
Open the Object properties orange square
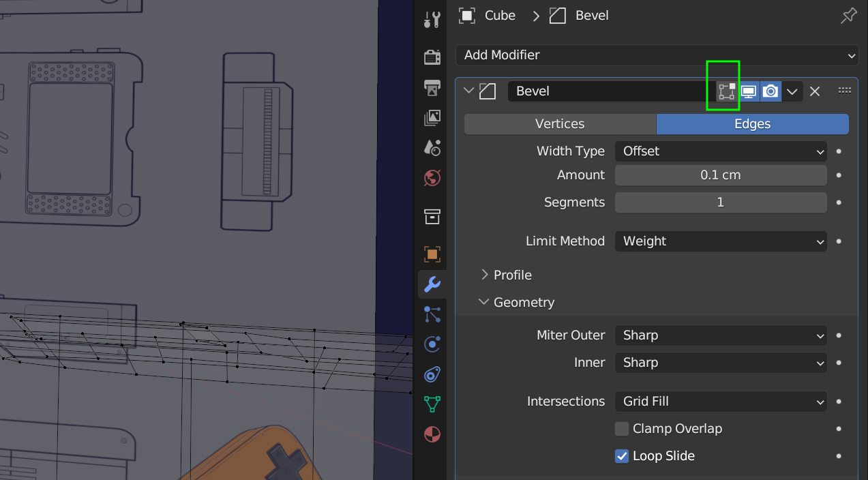point(432,254)
